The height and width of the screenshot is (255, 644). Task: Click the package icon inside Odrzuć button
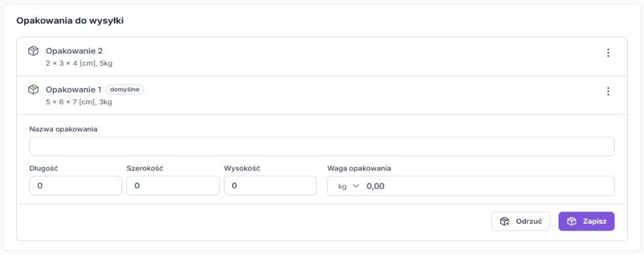(505, 221)
